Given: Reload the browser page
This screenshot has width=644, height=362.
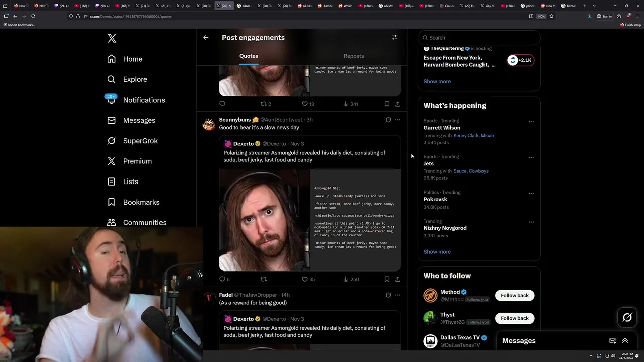Looking at the screenshot, I should (x=33, y=16).
